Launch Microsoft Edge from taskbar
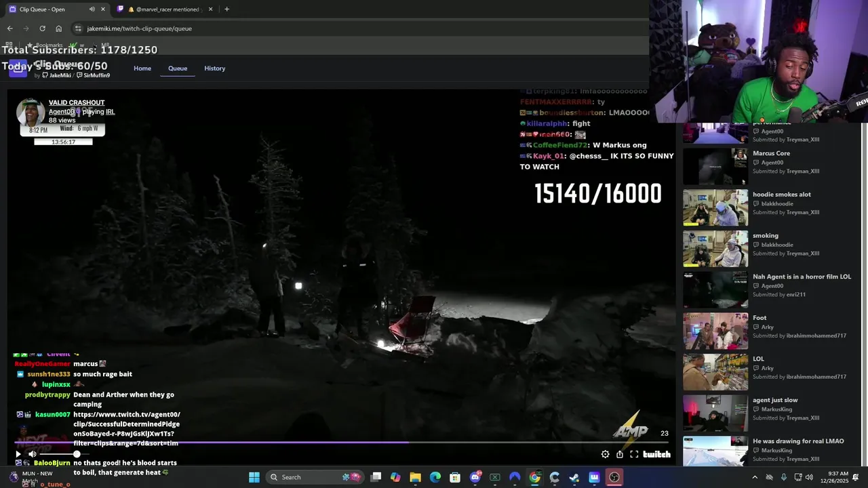 (435, 477)
